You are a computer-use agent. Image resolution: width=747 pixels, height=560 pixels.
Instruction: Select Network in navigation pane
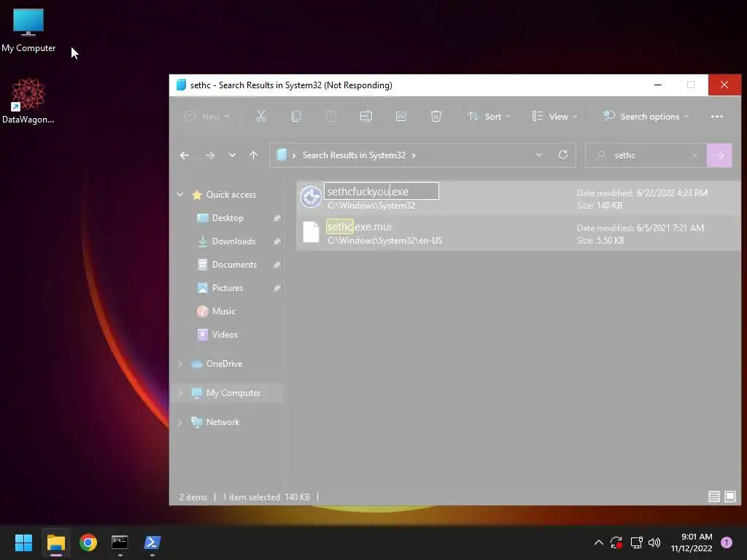coord(222,422)
